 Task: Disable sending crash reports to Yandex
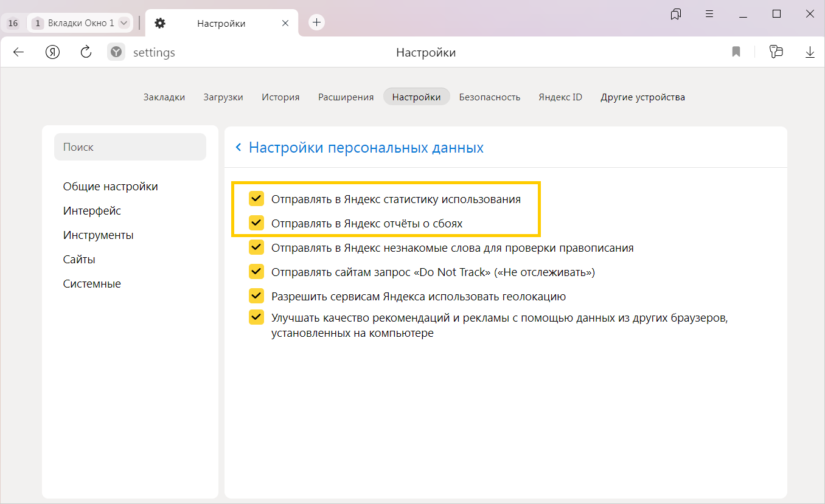tap(256, 223)
